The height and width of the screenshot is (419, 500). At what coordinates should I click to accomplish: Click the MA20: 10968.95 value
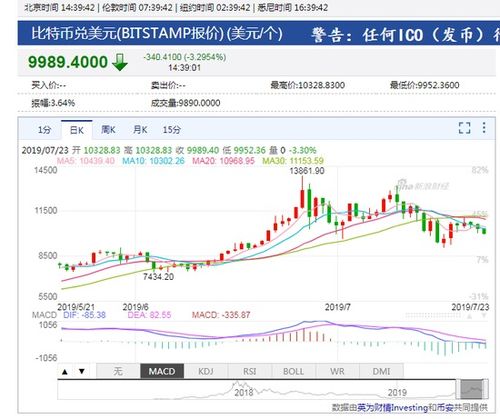[223, 161]
